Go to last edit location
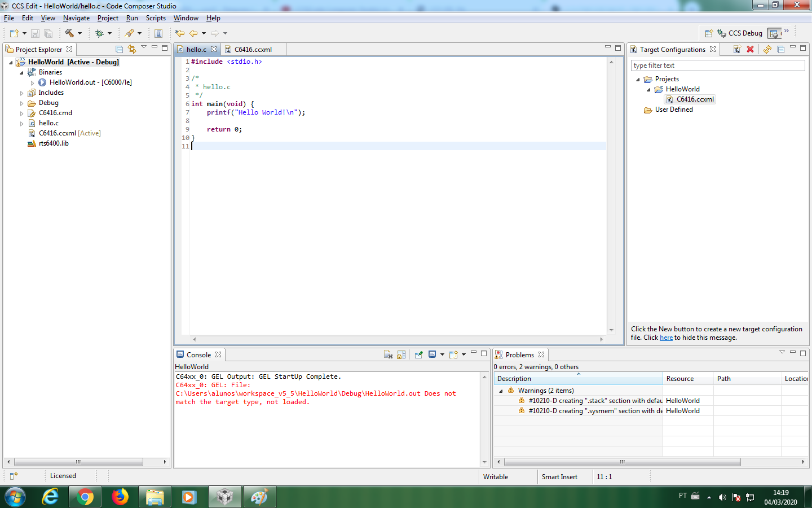Screen dimensions: 812x508 (x=180, y=33)
